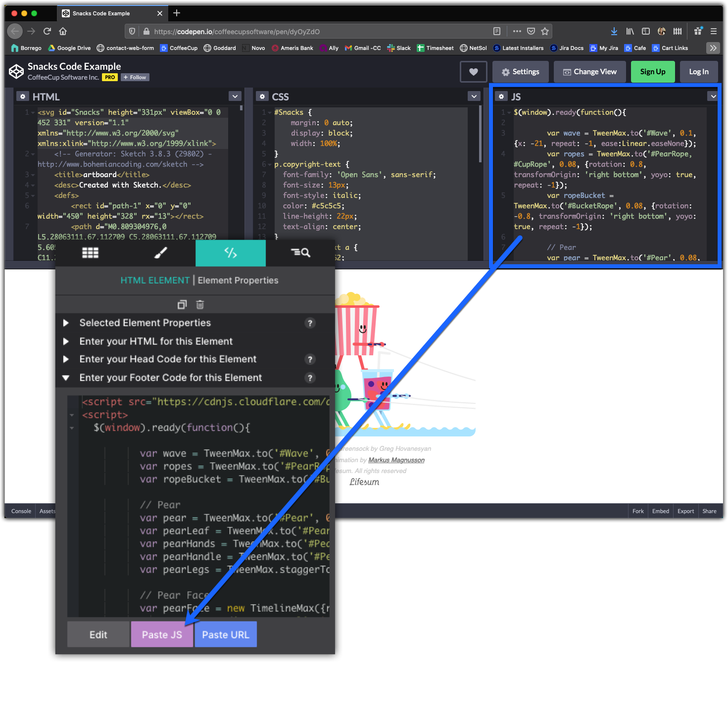The image size is (728, 719).
Task: Click the trash delete element icon
Action: point(200,305)
